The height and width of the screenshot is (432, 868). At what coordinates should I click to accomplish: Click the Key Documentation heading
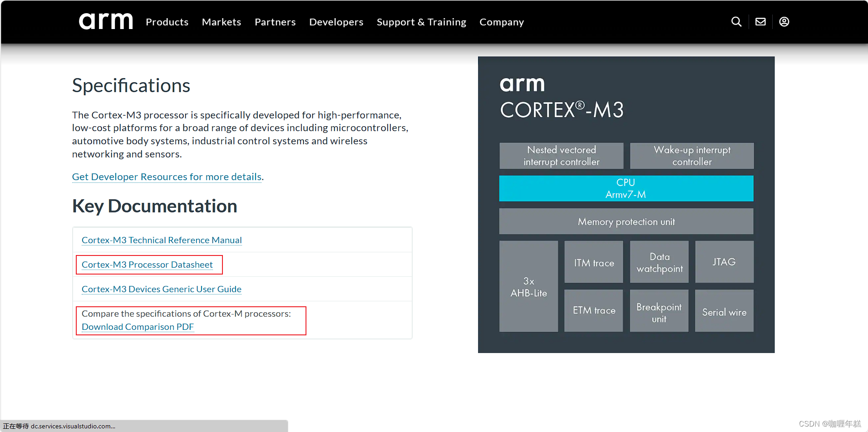(155, 206)
